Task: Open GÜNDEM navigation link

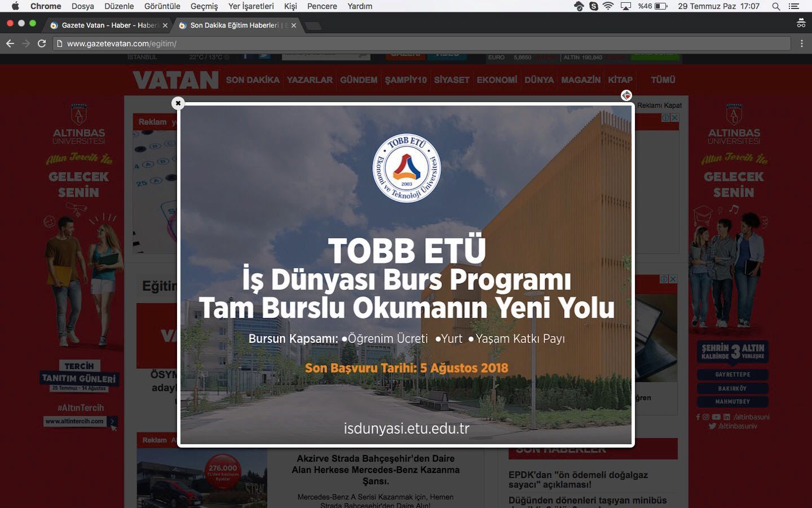Action: click(x=359, y=80)
